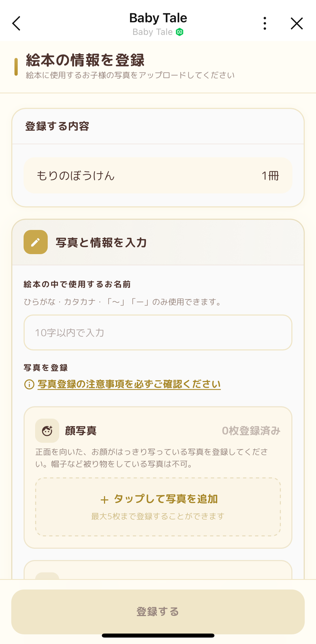Select the もりのぼうけん book row
Screen dimensions: 316x644
point(158,176)
